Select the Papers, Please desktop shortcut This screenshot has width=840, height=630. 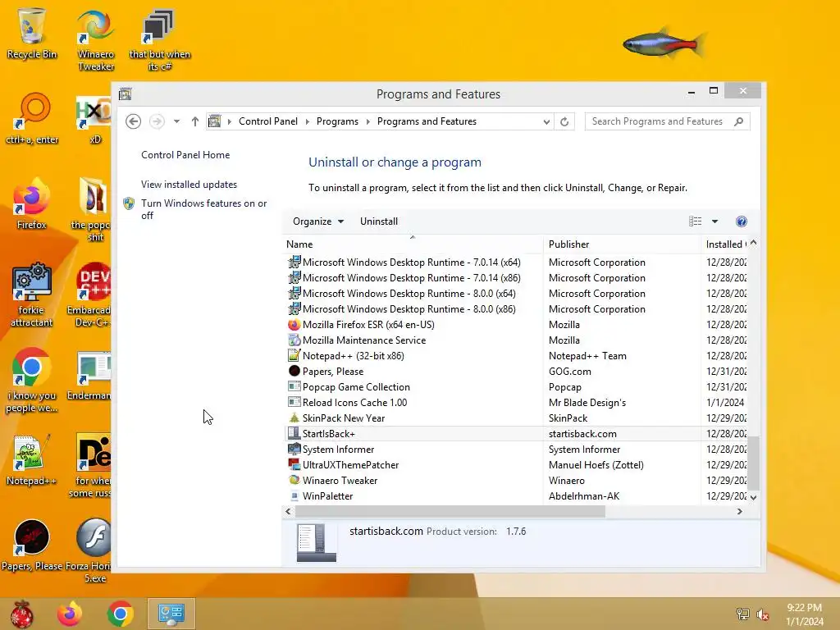click(x=32, y=545)
